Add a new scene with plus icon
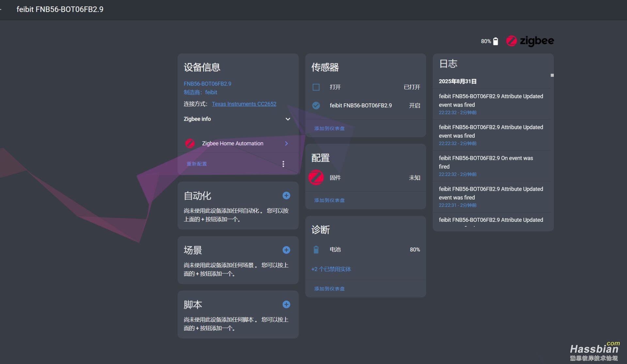 coord(286,250)
